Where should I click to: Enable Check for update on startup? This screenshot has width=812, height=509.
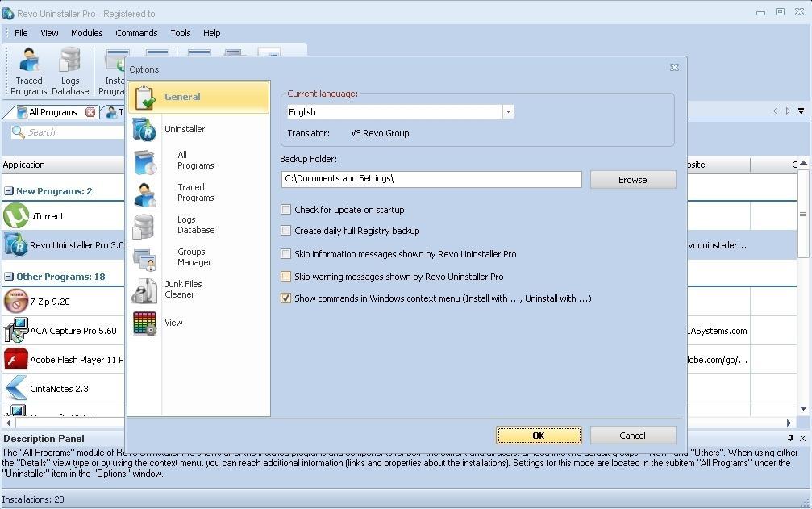click(x=286, y=209)
